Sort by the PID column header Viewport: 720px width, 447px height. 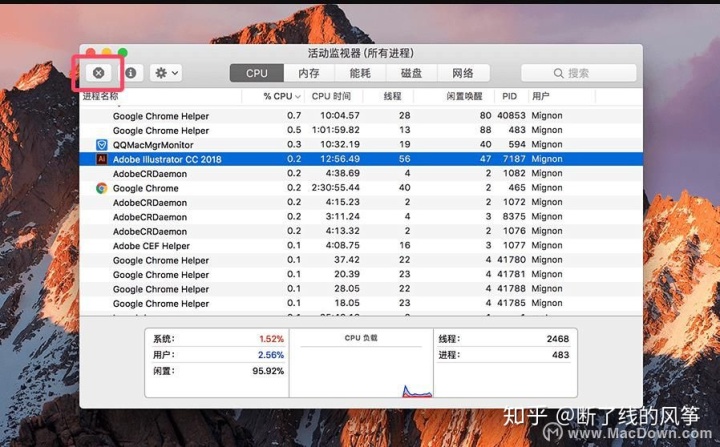511,96
